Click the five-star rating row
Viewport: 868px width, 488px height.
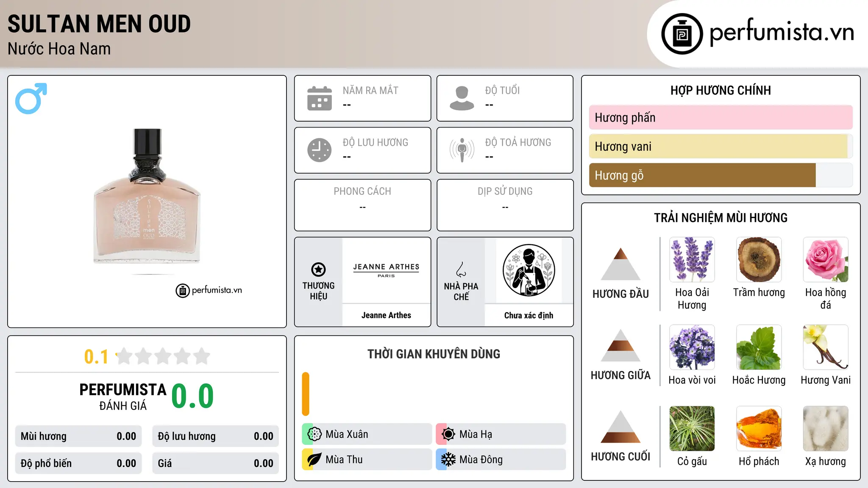coord(163,356)
